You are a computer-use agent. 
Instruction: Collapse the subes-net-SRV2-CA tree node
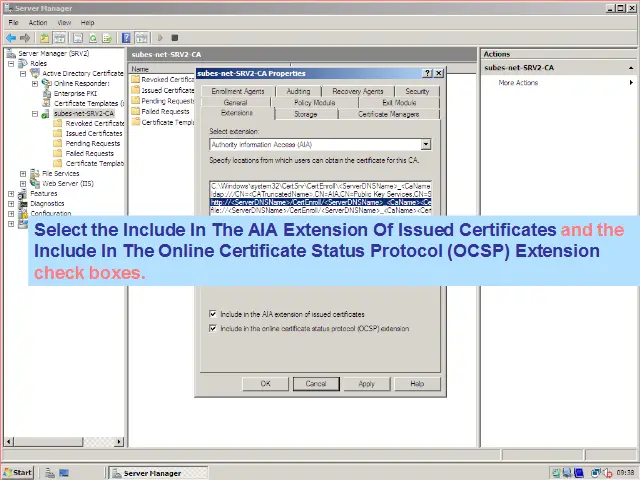click(x=33, y=114)
